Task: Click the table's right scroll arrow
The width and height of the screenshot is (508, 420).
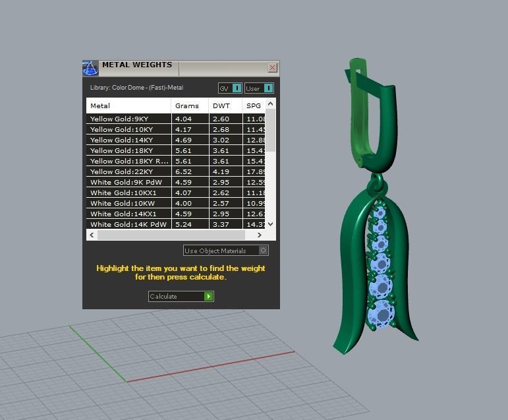Action: tap(259, 235)
